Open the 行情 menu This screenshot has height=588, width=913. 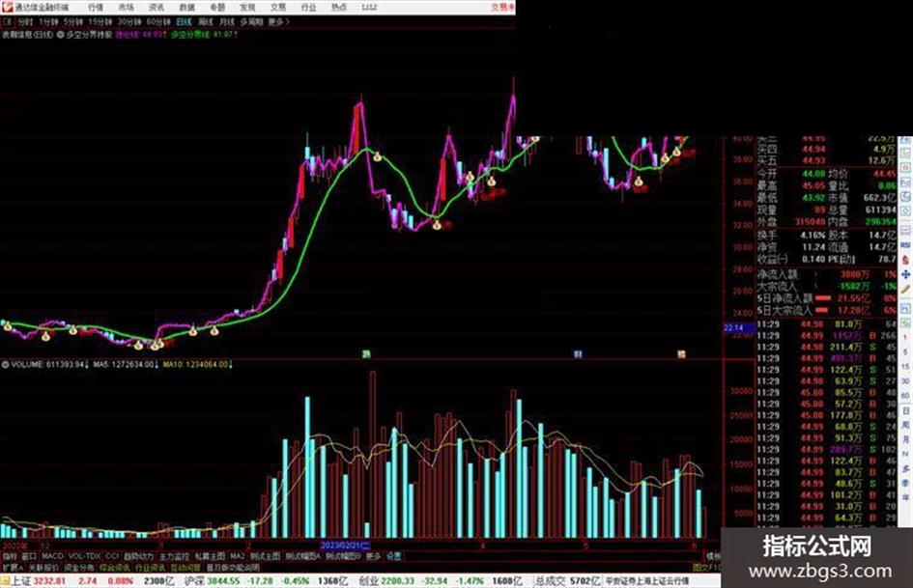pyautogui.click(x=96, y=7)
